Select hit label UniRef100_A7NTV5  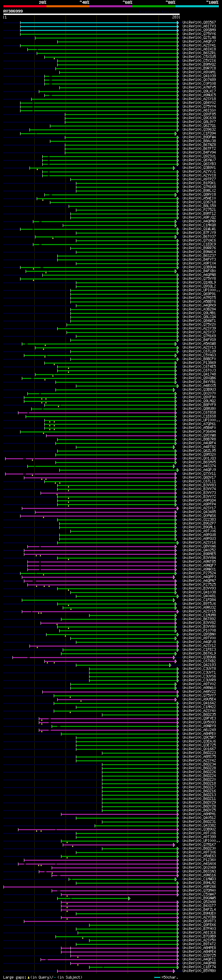(199, 88)
